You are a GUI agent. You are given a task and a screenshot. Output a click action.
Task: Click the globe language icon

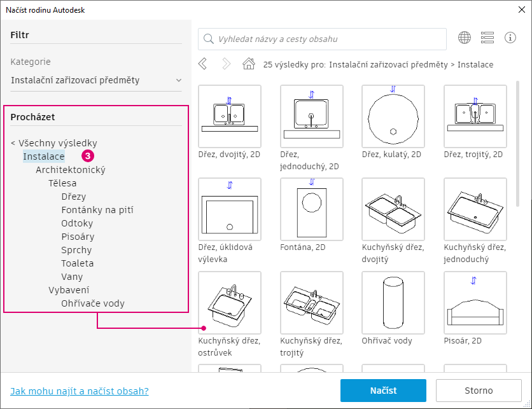tap(465, 38)
